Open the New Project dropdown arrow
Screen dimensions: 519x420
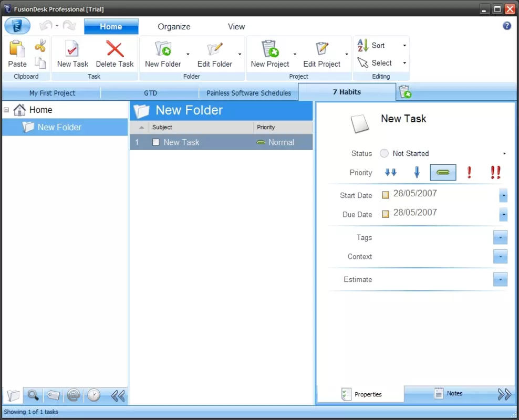[x=295, y=54]
